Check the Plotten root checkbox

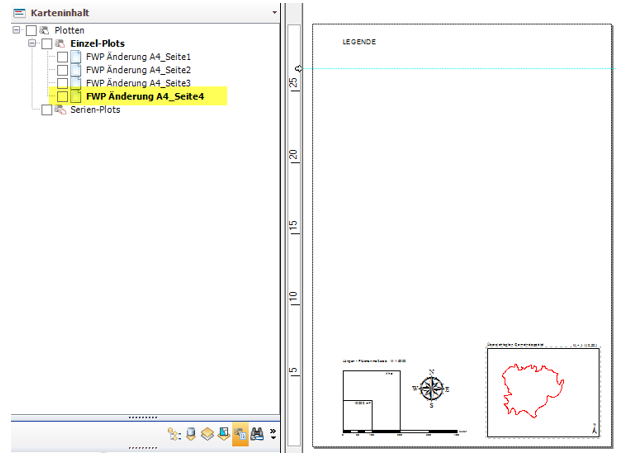(31, 32)
